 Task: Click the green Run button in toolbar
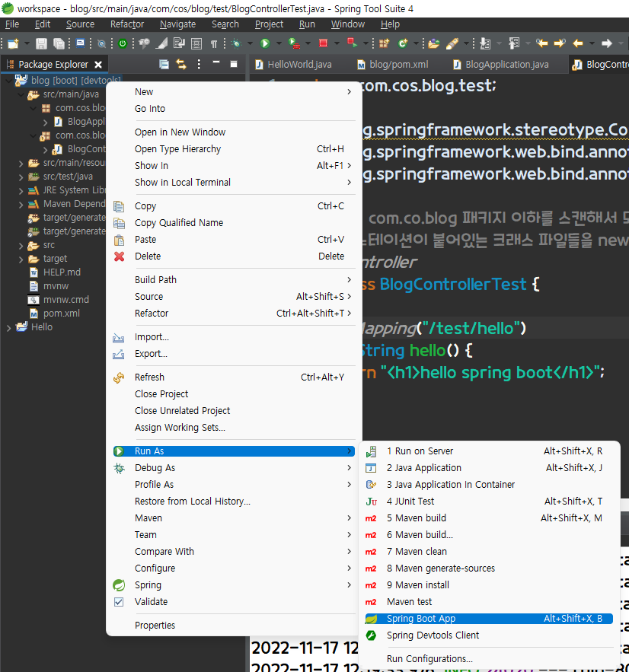point(265,43)
